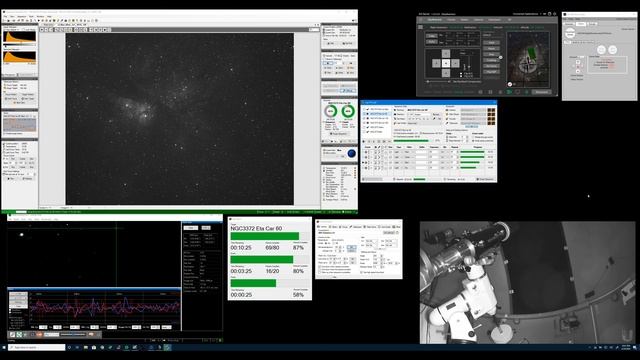The image size is (640, 360).
Task: Click the "69/80" frames complete value
Action: pyautogui.click(x=272, y=248)
